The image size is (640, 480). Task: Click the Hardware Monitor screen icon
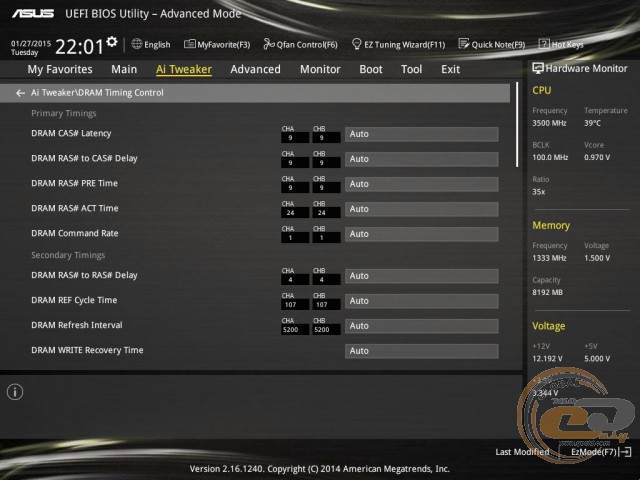(x=538, y=68)
